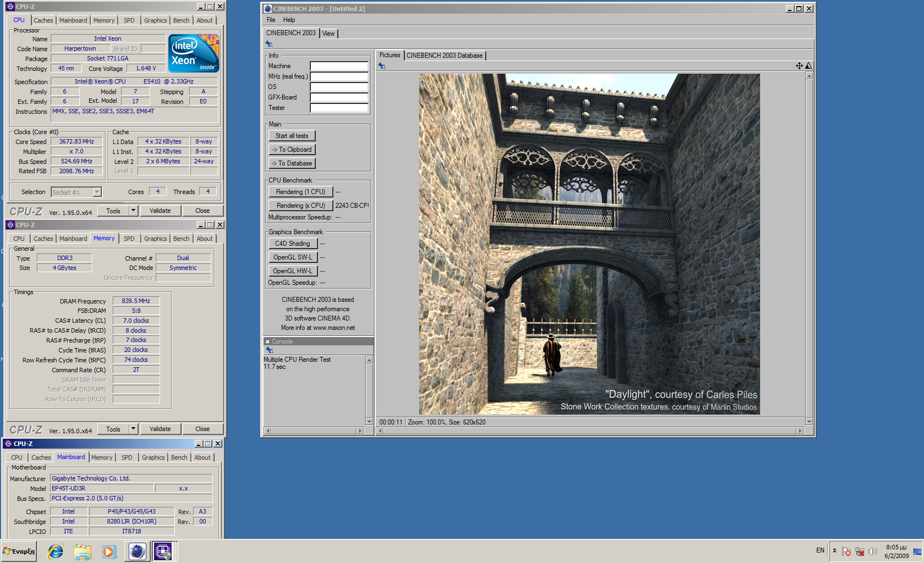Image resolution: width=924 pixels, height=563 pixels.
Task: Click the 2243 CB-CPU result value
Action: 352,206
